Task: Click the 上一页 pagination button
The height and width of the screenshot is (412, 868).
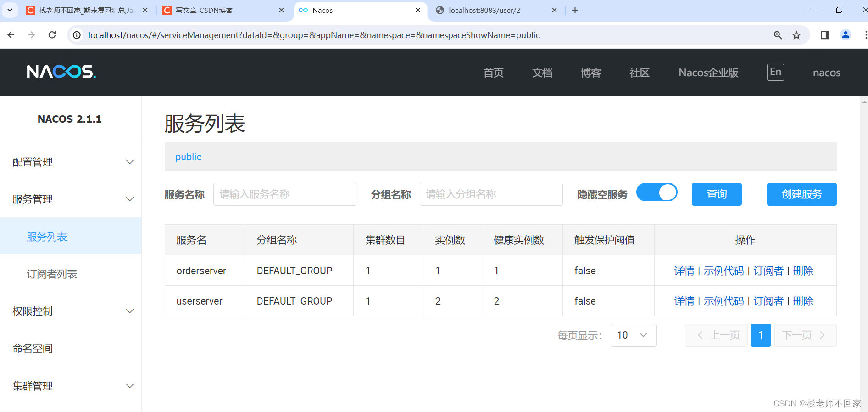Action: (716, 335)
